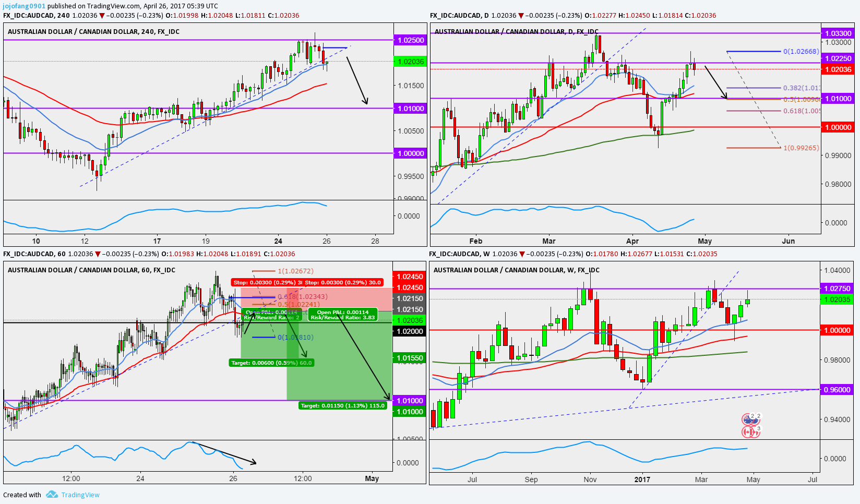The height and width of the screenshot is (504, 860).
Task: Click the purple 1.00000 price label on 240 chart
Action: coord(411,153)
